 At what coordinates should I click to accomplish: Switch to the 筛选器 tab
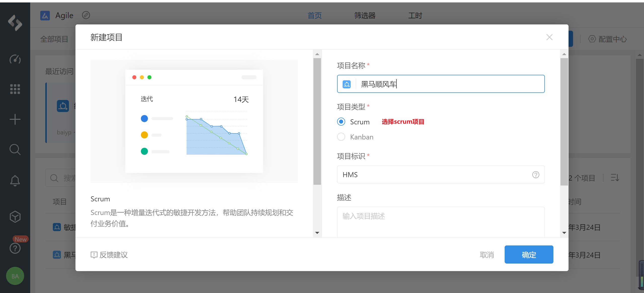(365, 16)
